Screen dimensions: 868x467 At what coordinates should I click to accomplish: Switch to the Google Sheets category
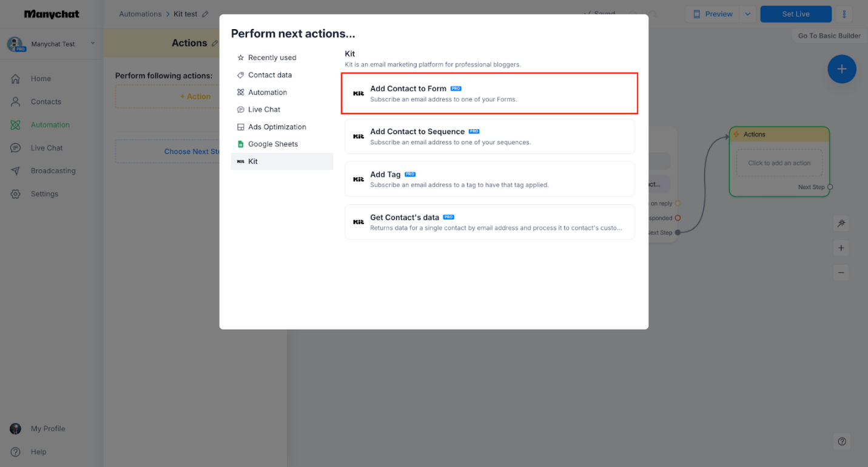[x=273, y=144]
